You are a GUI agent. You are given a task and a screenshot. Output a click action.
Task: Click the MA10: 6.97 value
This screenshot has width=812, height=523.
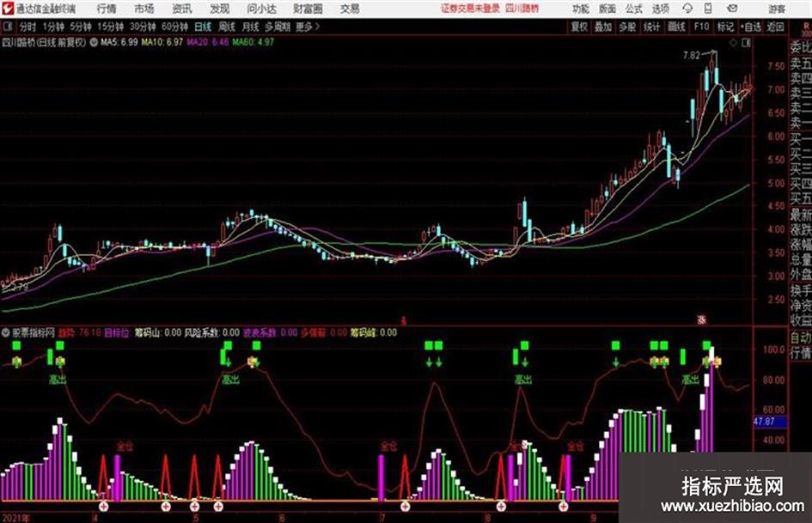pyautogui.click(x=162, y=42)
